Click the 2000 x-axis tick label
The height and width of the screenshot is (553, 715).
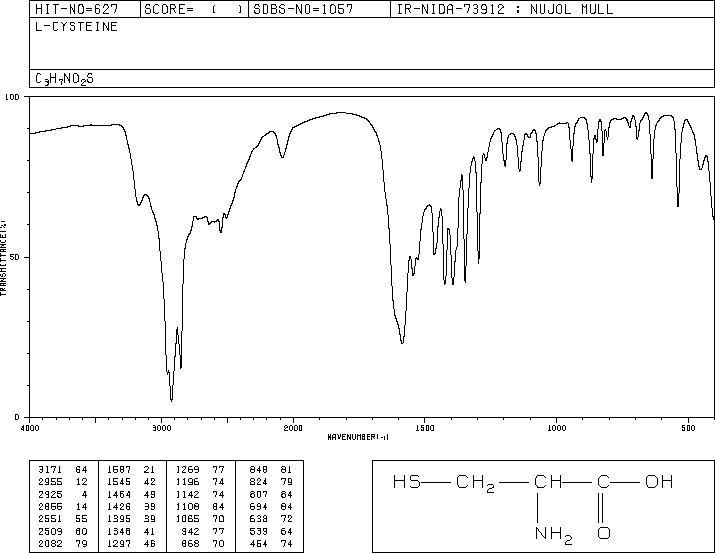click(293, 428)
